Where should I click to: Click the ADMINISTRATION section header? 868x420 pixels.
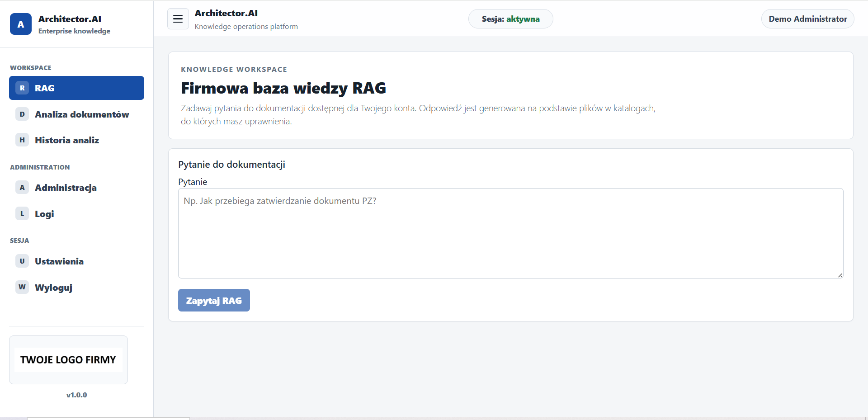tap(40, 167)
